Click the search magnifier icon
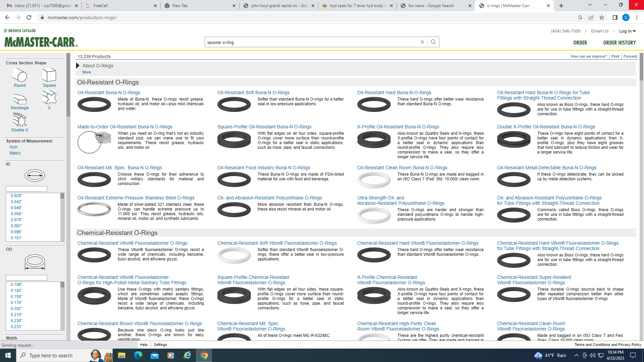 tap(433, 42)
